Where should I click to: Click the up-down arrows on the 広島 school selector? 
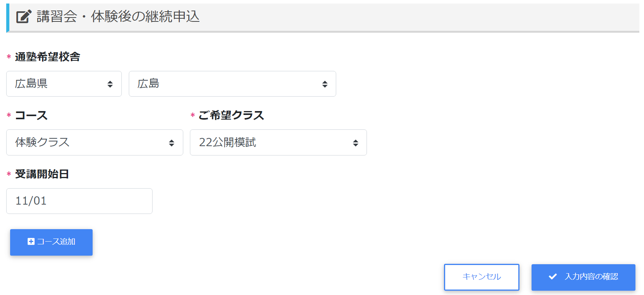click(x=325, y=84)
